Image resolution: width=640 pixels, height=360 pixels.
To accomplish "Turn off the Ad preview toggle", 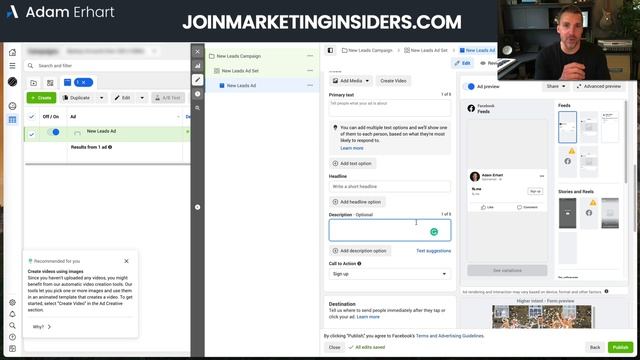I will (x=469, y=87).
